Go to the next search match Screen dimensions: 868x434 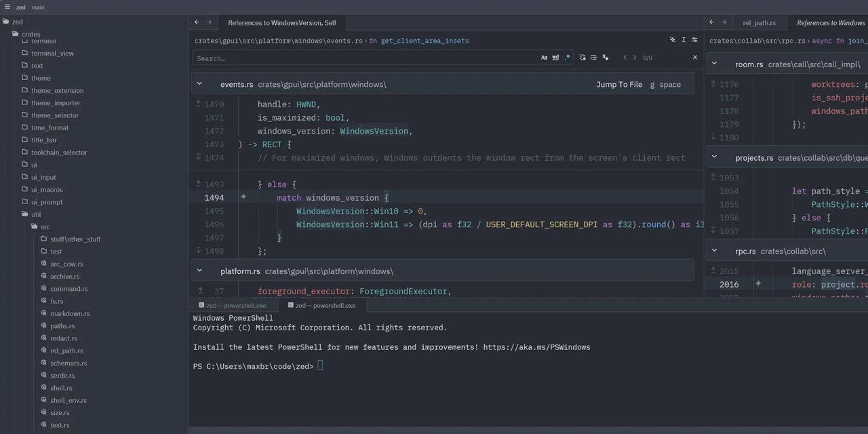(x=635, y=58)
